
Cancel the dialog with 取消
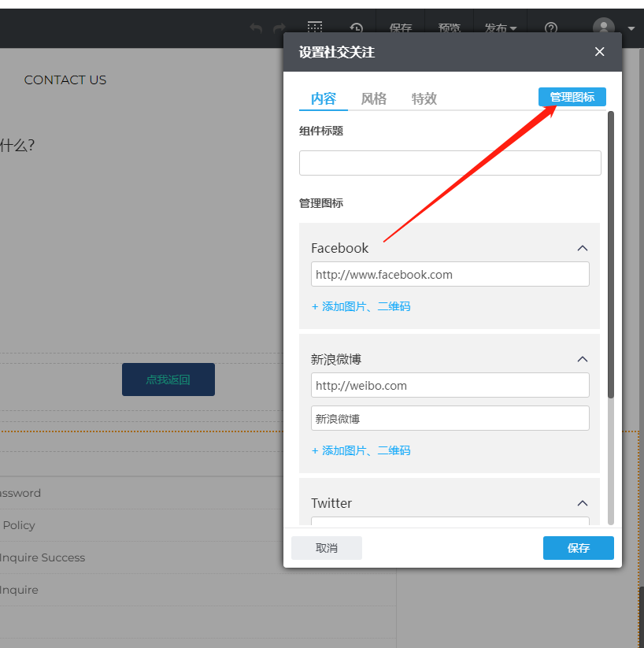[327, 548]
